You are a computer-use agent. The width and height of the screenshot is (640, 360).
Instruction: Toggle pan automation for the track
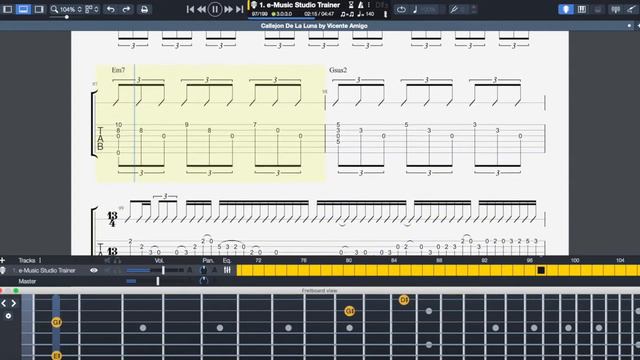pyautogui.click(x=214, y=270)
